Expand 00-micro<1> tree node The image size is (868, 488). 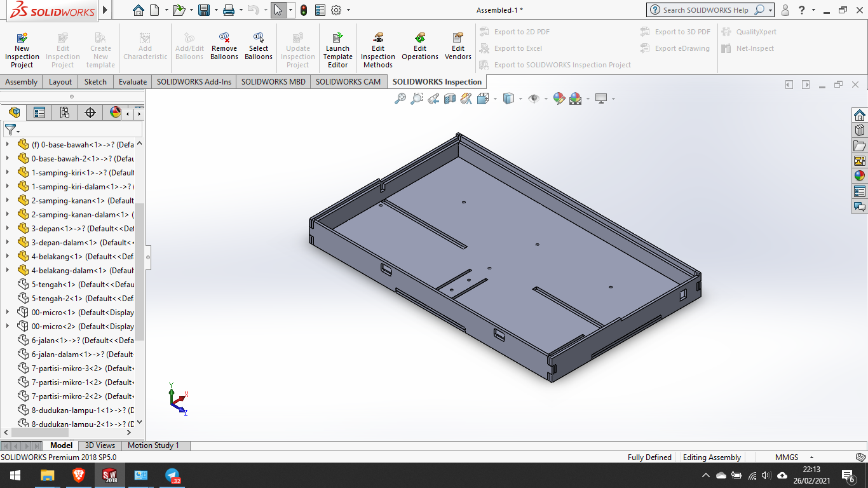[8, 313]
